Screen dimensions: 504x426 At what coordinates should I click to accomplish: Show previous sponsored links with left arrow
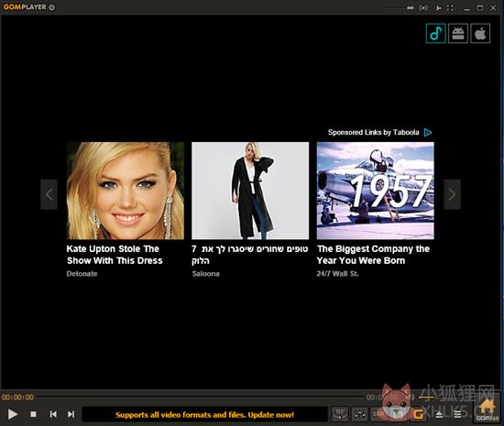pos(49,194)
